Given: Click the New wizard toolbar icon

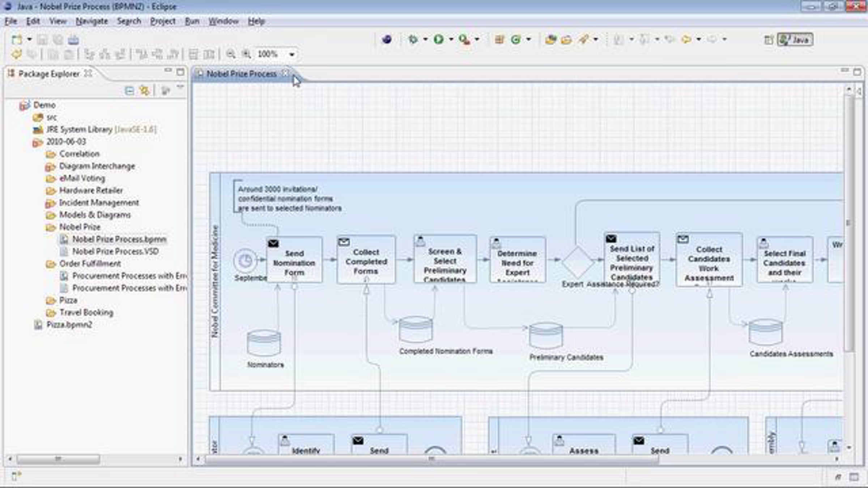Looking at the screenshot, I should pos(17,39).
